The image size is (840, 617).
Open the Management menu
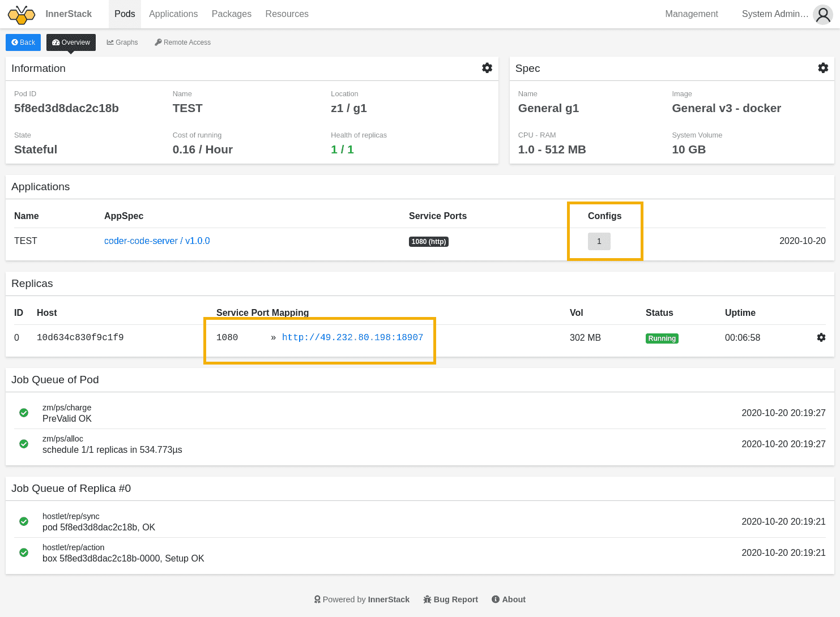click(x=692, y=14)
